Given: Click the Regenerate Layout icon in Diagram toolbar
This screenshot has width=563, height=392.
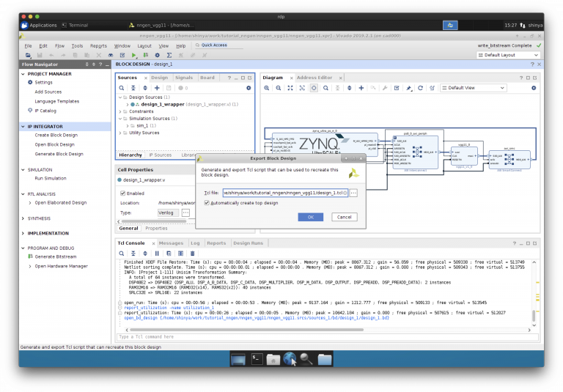Looking at the screenshot, I should click(420, 88).
